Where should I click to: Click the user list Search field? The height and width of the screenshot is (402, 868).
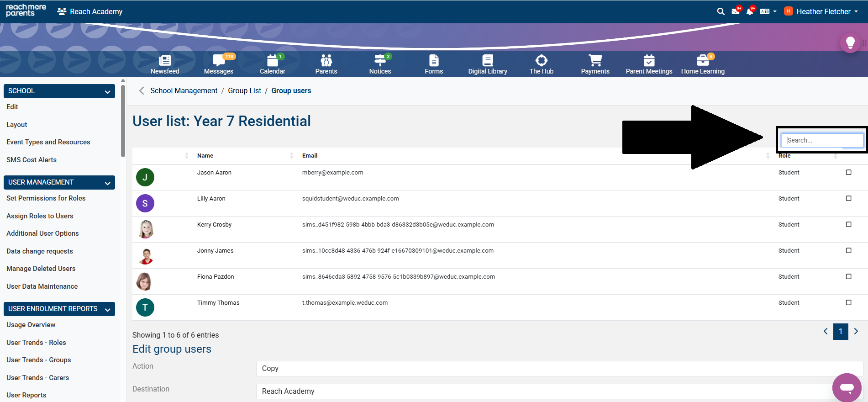(x=822, y=140)
